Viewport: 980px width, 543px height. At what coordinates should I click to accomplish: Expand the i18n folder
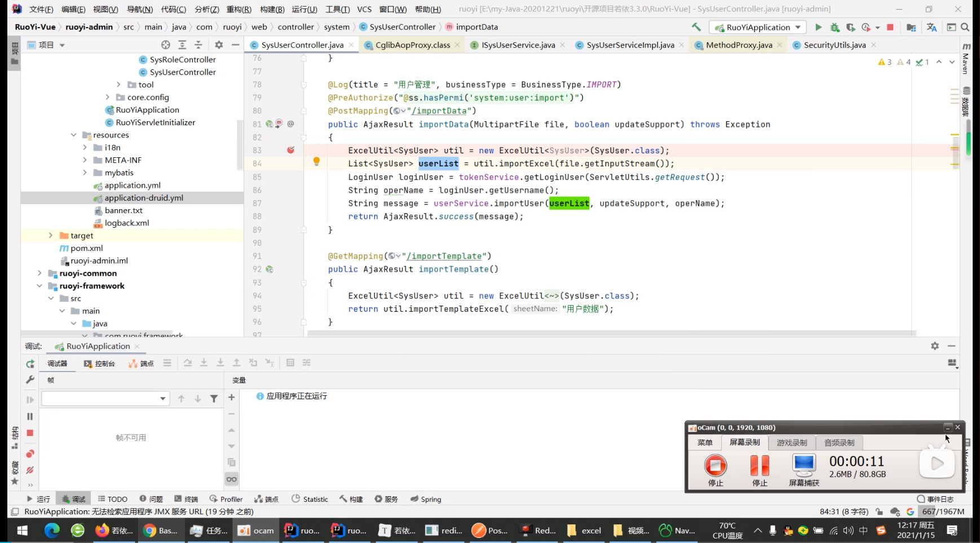(85, 147)
